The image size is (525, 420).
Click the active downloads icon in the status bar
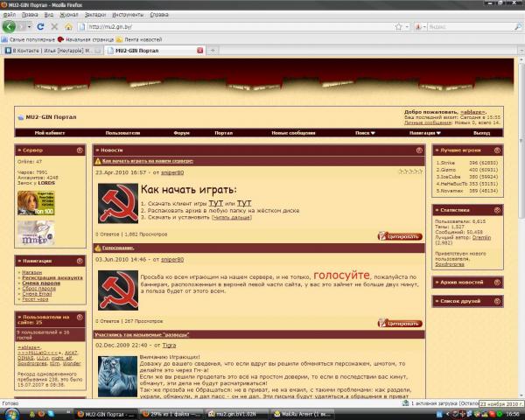pyautogui.click(x=405, y=403)
